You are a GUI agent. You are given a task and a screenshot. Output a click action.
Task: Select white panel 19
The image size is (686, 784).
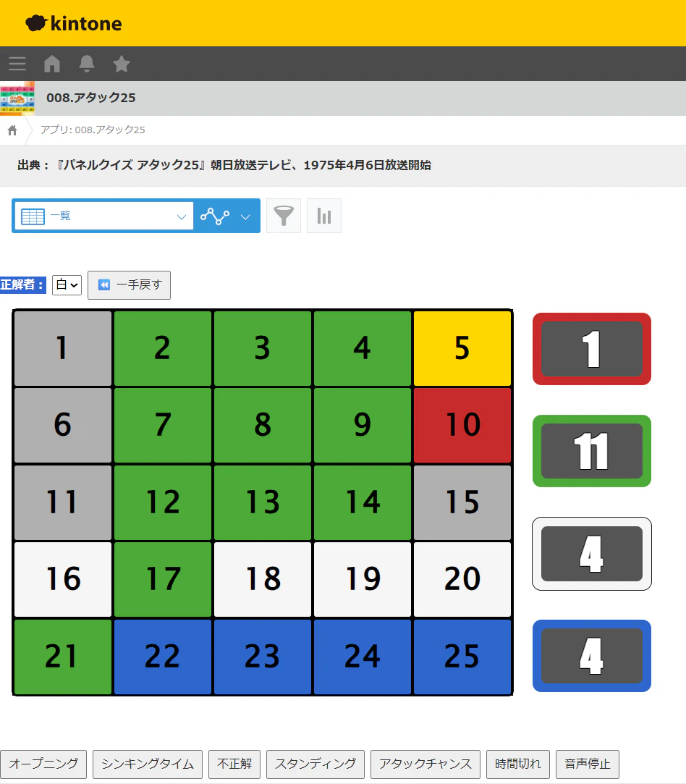click(363, 580)
